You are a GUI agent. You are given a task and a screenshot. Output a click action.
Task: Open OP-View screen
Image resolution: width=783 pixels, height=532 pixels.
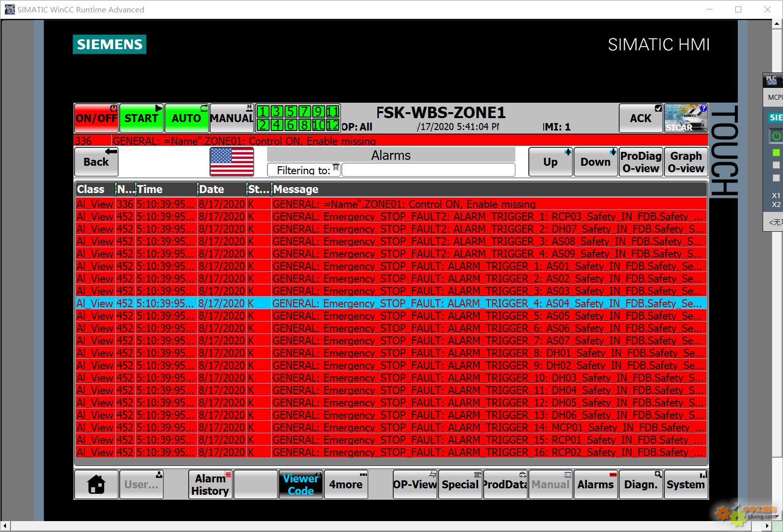(415, 484)
